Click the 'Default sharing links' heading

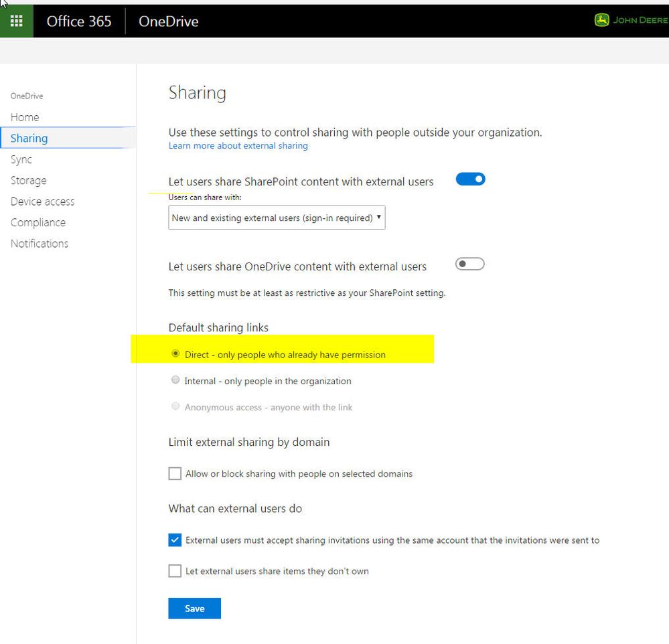click(218, 327)
